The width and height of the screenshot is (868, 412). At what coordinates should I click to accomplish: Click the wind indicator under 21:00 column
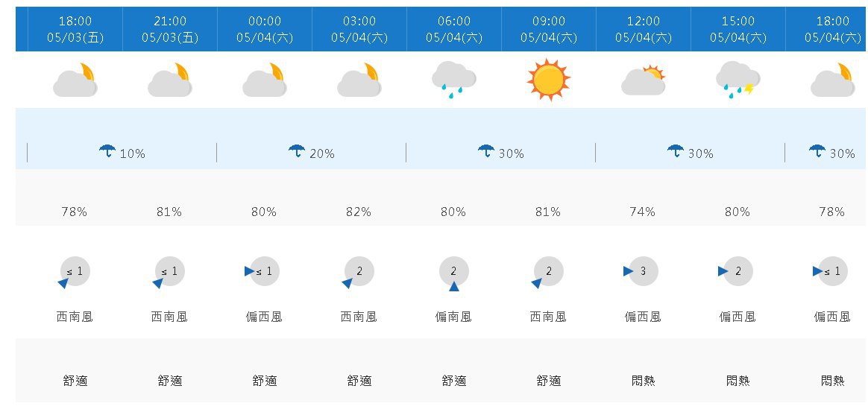click(166, 273)
